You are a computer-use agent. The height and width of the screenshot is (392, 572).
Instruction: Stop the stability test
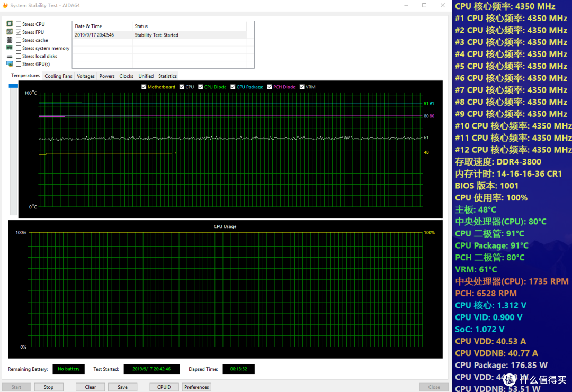[49, 387]
